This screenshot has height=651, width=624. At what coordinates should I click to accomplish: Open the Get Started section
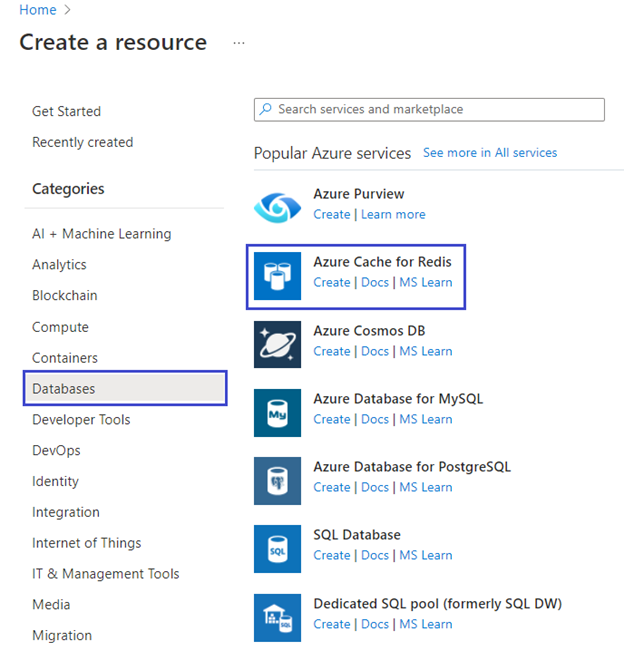pos(66,111)
